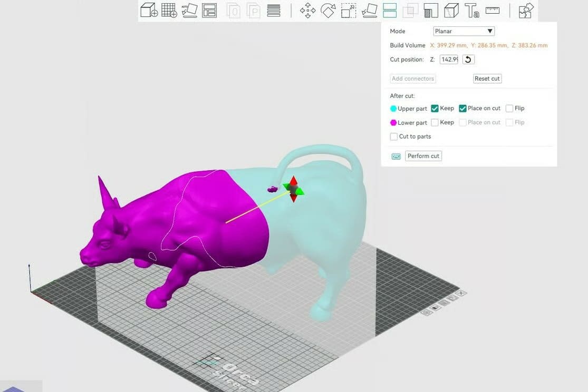Click the Add plate grid icon
The width and height of the screenshot is (588, 392).
[169, 10]
